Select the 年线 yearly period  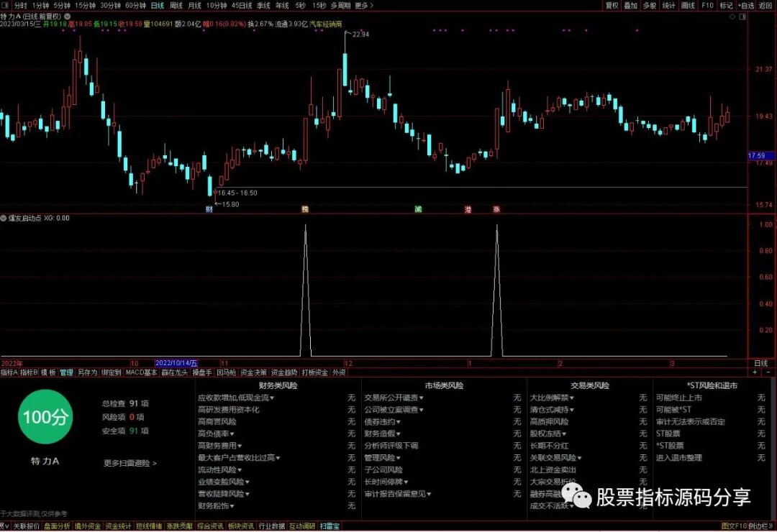pyautogui.click(x=282, y=6)
